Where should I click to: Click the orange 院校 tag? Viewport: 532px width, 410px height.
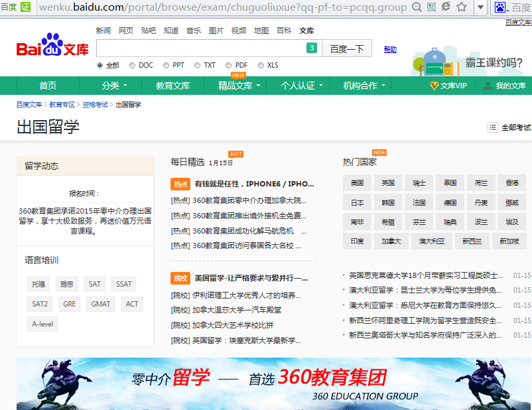pyautogui.click(x=180, y=279)
